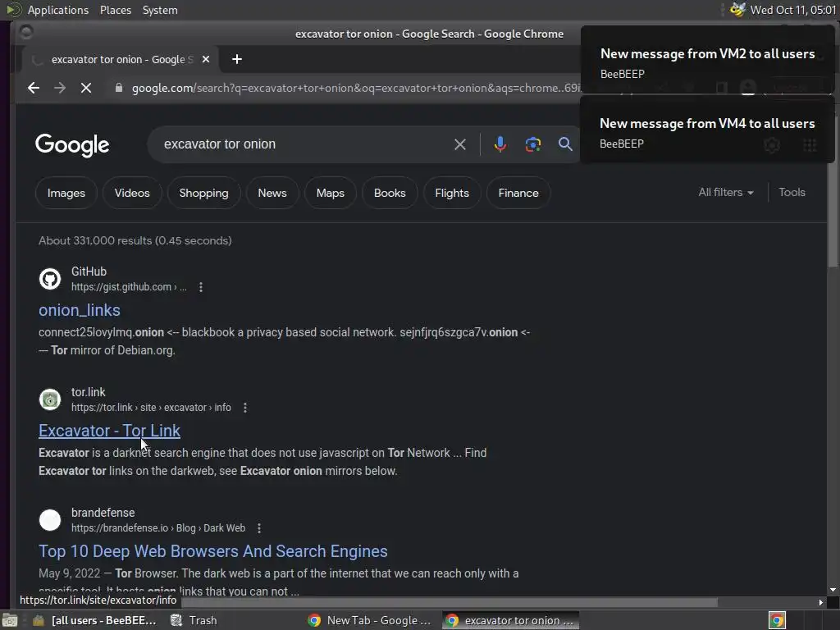Go back to previous page in Chrome
840x630 pixels.
(33, 88)
